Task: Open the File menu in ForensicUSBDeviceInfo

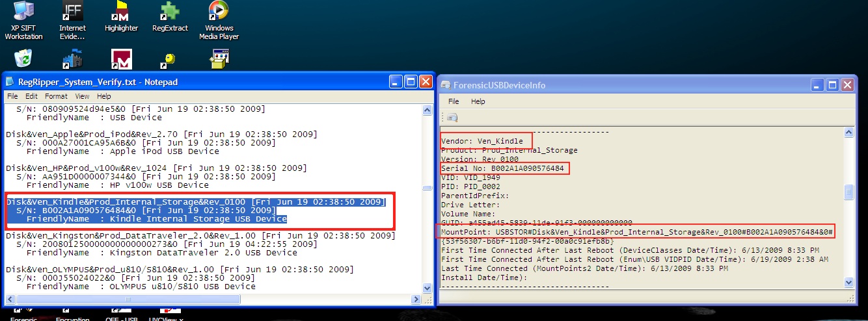Action: point(454,101)
